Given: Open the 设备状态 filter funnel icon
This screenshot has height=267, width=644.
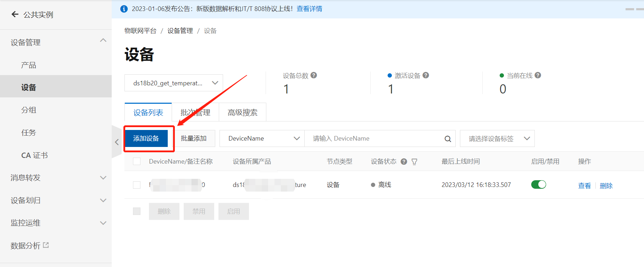Looking at the screenshot, I should 414,161.
